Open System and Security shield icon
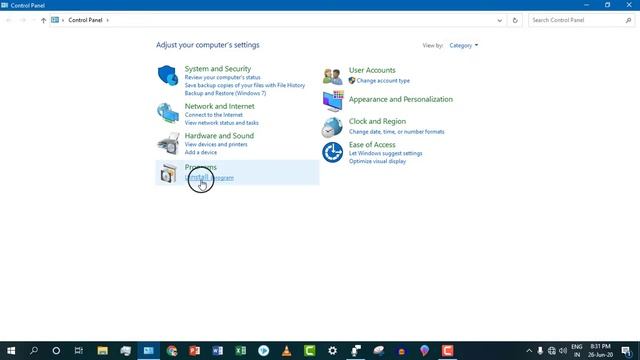 (x=168, y=75)
